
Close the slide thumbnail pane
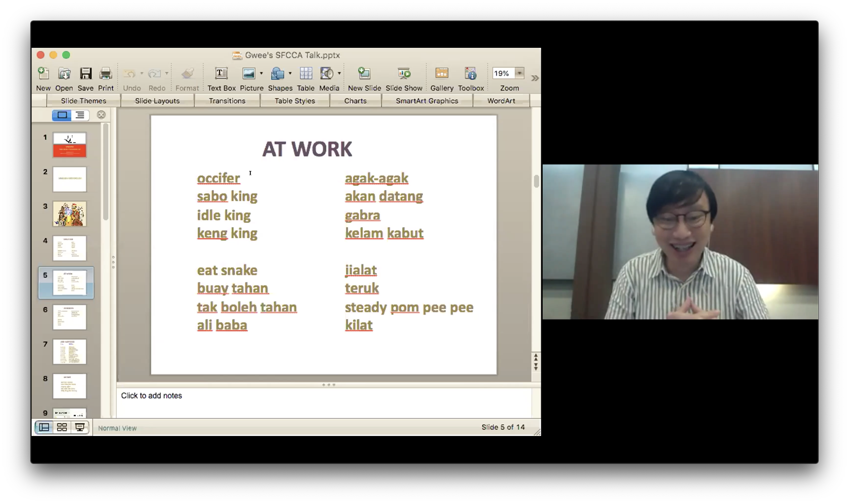tap(101, 115)
